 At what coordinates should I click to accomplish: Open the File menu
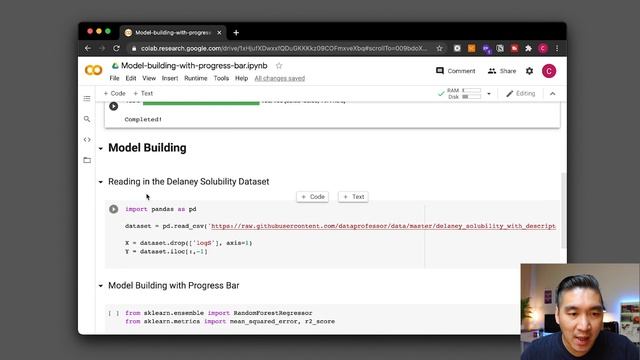click(x=114, y=78)
